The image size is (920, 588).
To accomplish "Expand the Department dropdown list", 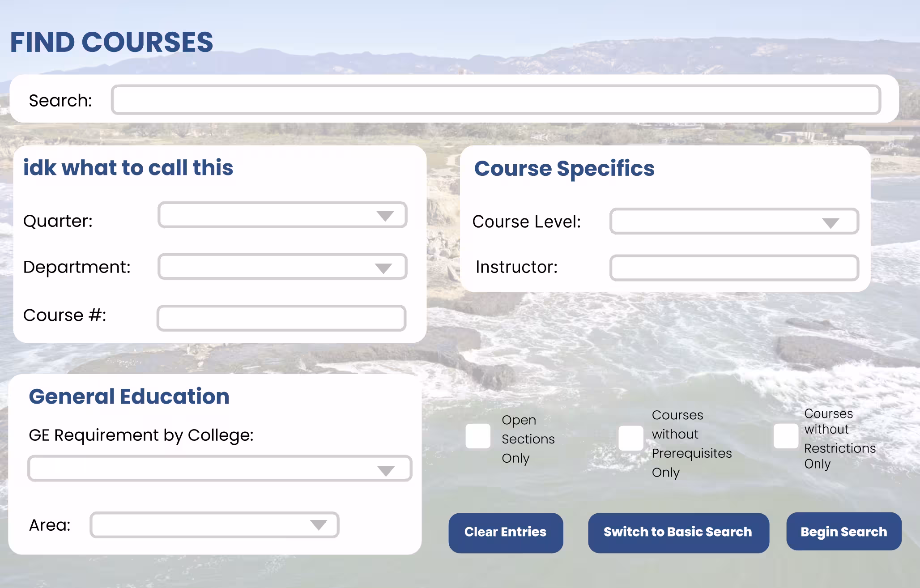I will 282,267.
